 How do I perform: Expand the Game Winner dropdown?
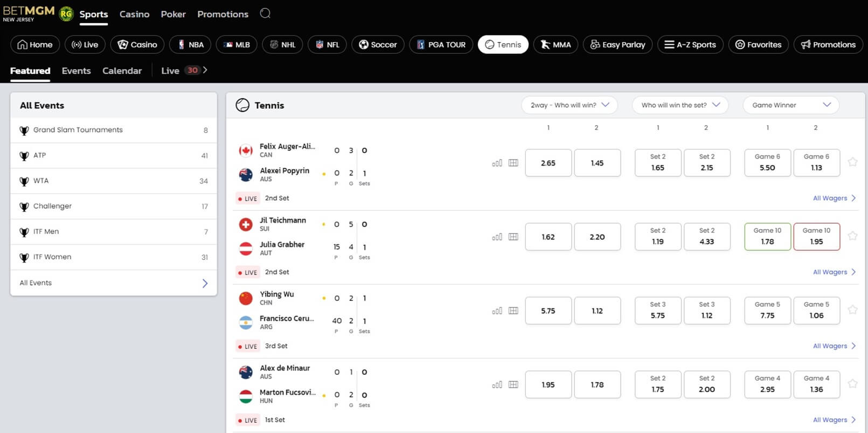[791, 105]
